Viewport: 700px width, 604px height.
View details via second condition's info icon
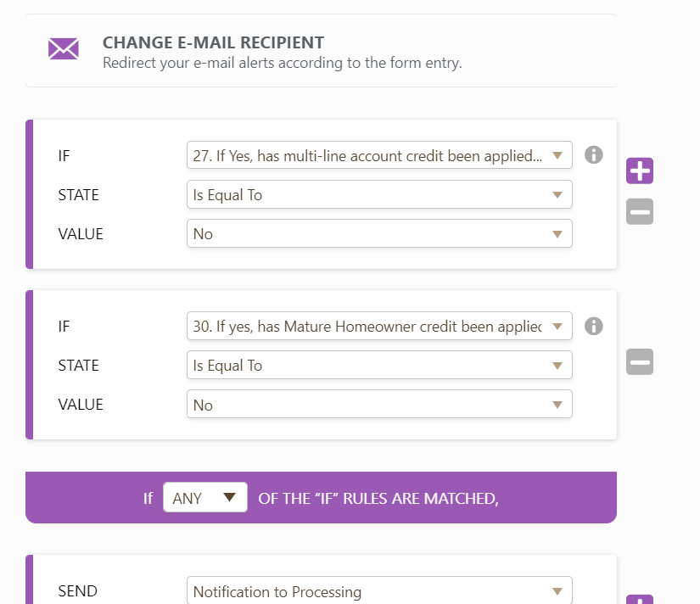point(594,326)
